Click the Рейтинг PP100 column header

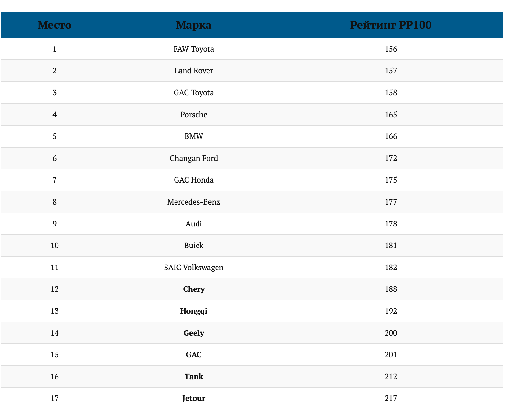(391, 25)
